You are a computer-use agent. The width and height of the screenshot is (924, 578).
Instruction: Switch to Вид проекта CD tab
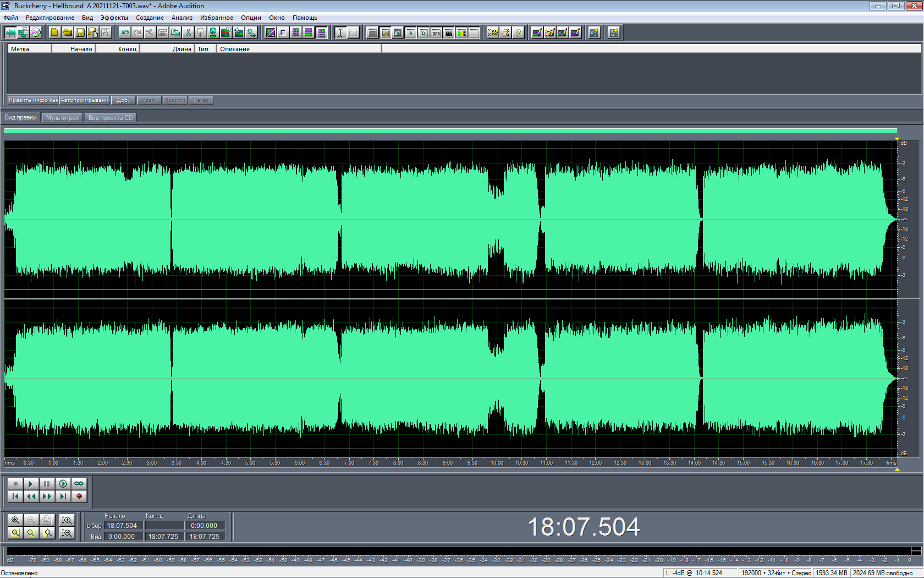click(111, 118)
